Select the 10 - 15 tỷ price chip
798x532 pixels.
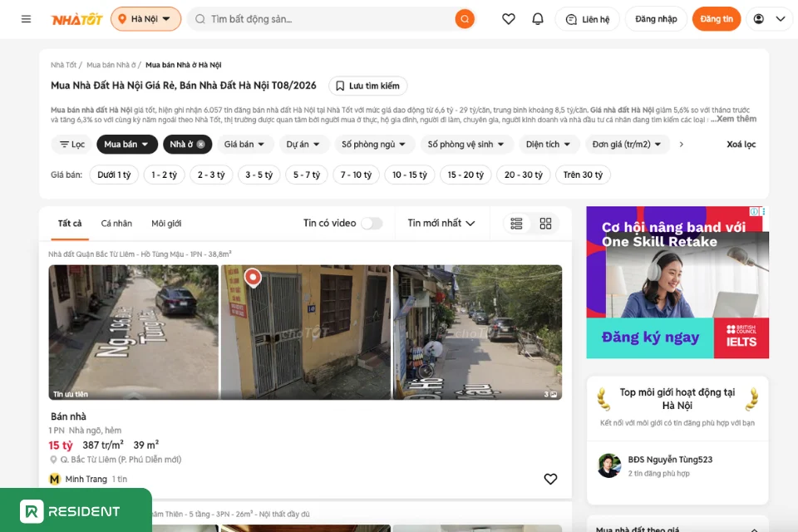coord(410,175)
